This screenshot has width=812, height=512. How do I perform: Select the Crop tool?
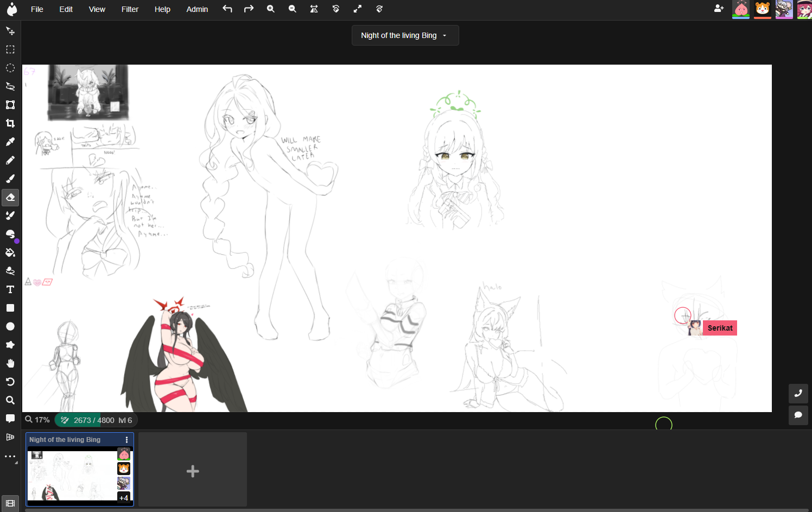(10, 124)
